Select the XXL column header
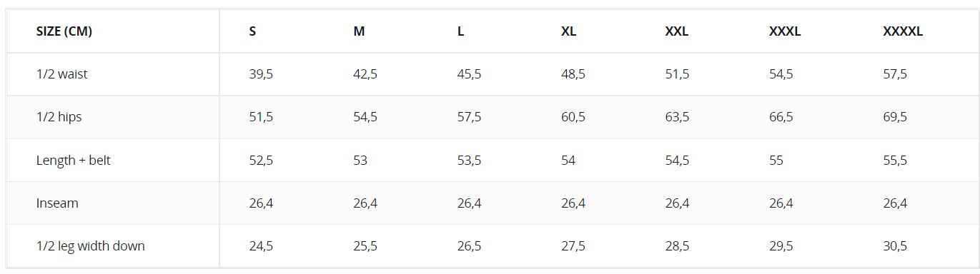 click(677, 31)
